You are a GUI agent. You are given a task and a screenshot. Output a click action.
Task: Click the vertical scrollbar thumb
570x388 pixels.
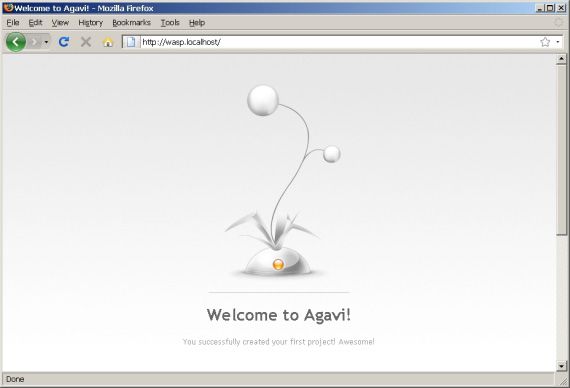(x=561, y=150)
